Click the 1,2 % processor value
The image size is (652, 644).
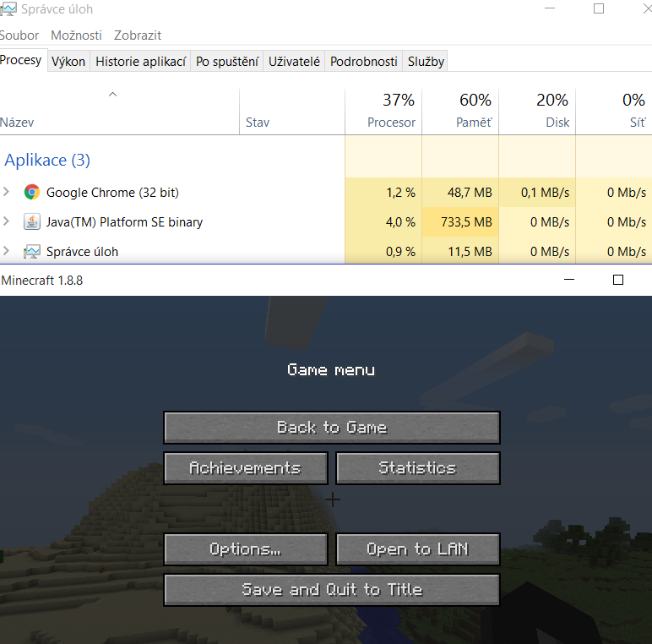(400, 192)
